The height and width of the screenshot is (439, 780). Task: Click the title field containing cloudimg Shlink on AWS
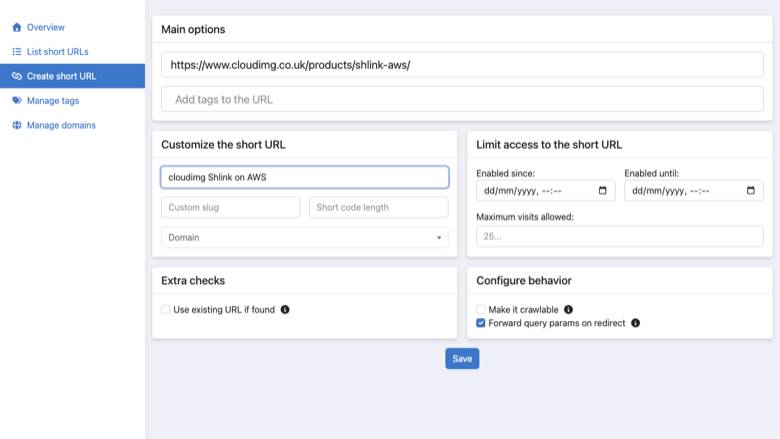[x=304, y=177]
